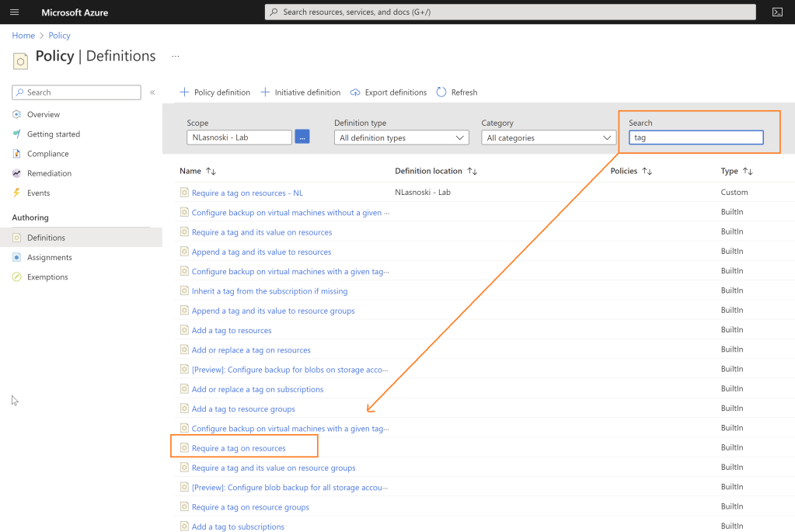The image size is (795, 532).
Task: Open the Azure portal menu (hamburger icon)
Action: (x=14, y=12)
